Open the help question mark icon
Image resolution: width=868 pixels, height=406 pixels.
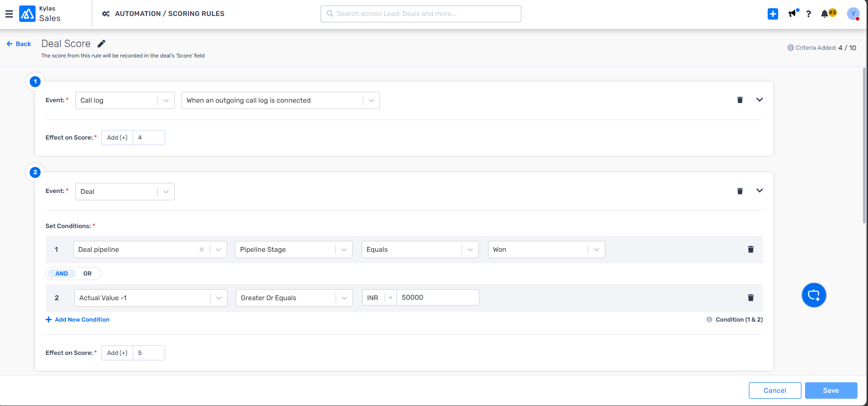[808, 14]
